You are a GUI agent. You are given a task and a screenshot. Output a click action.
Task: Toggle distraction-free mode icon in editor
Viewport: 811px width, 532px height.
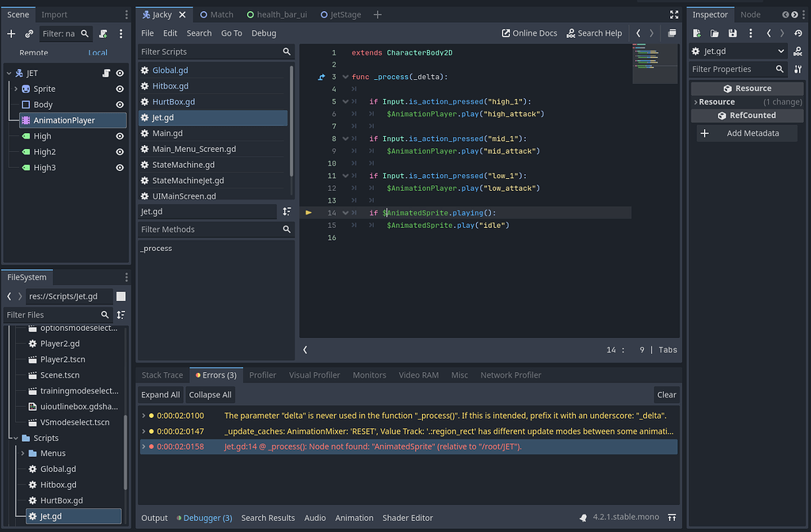click(674, 14)
